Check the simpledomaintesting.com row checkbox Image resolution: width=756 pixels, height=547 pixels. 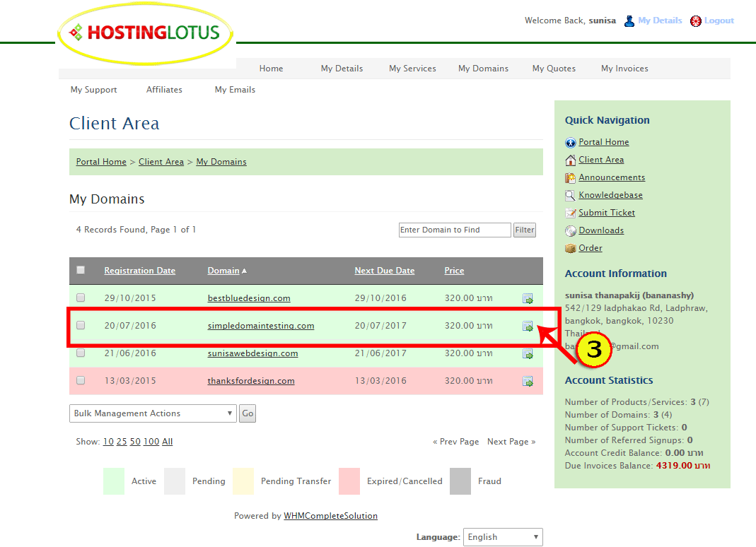[x=81, y=325]
